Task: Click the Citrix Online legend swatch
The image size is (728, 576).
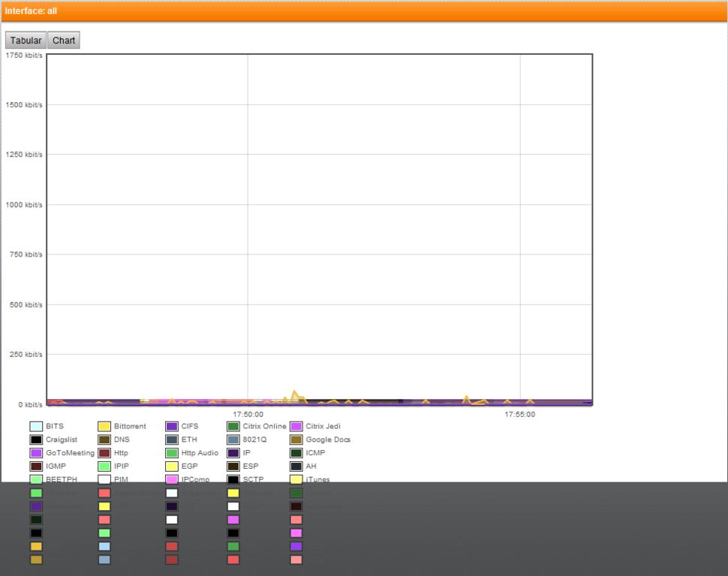Action: point(233,427)
